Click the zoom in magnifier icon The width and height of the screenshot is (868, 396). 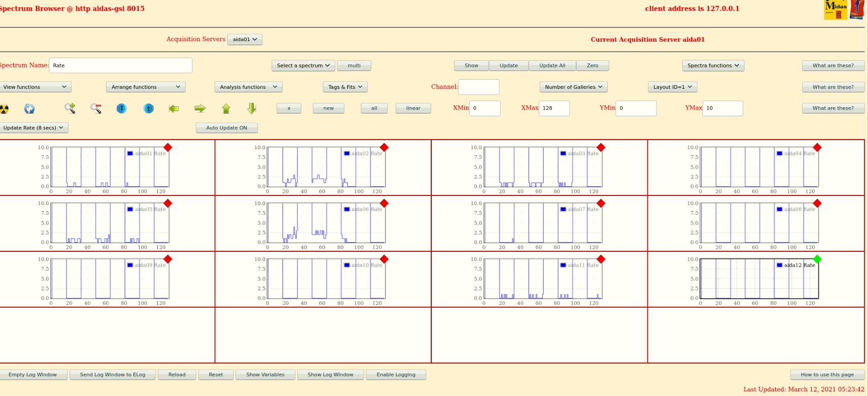(70, 108)
